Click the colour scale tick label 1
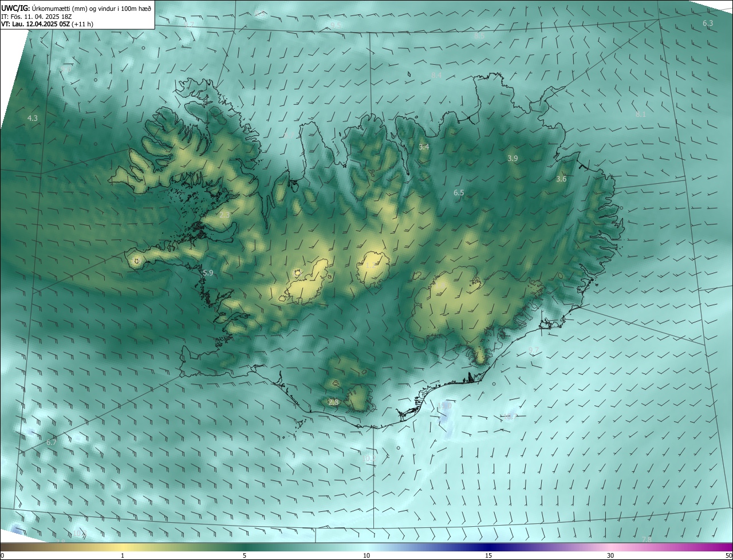Image resolution: width=733 pixels, height=560 pixels. pos(123,556)
